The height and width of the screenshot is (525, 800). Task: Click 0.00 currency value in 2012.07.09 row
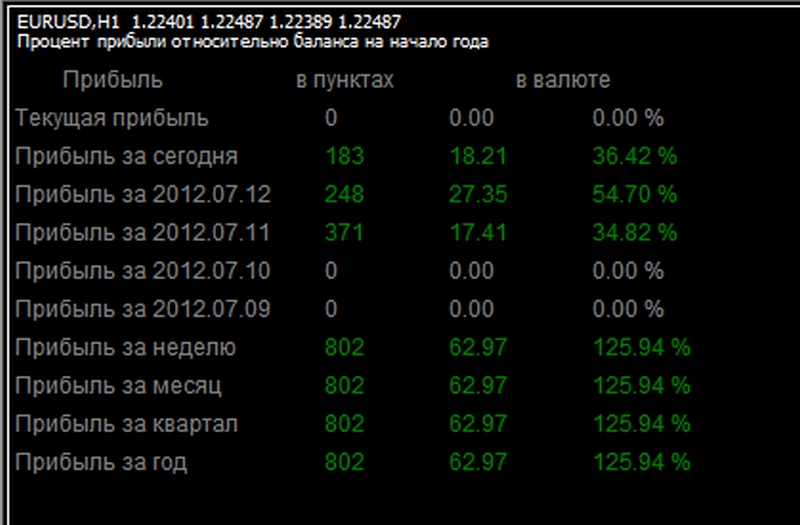(471, 309)
